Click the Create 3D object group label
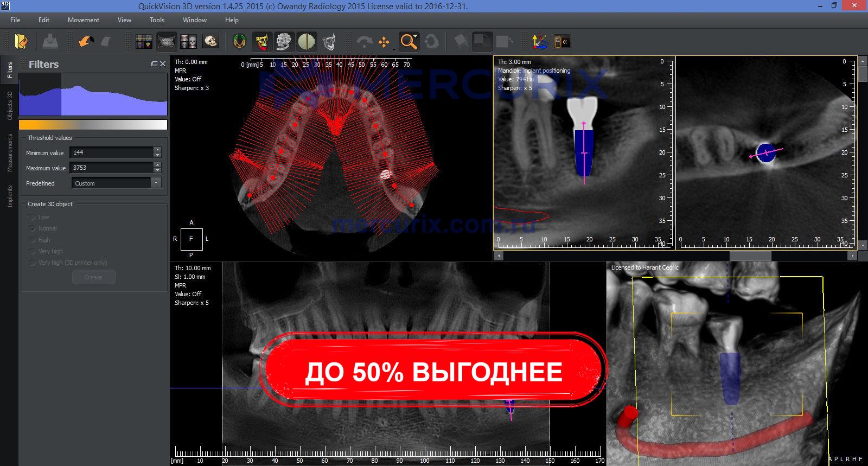This screenshot has width=868, height=466. [50, 204]
